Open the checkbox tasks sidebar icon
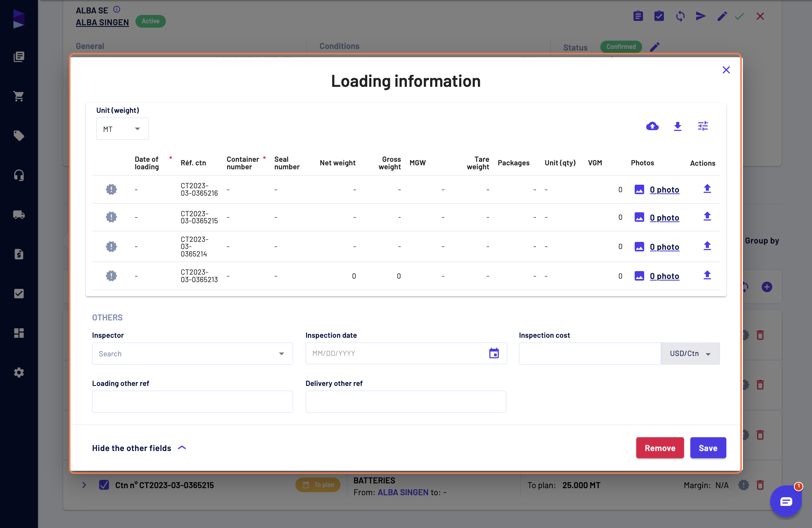This screenshot has width=812, height=528. [19, 294]
